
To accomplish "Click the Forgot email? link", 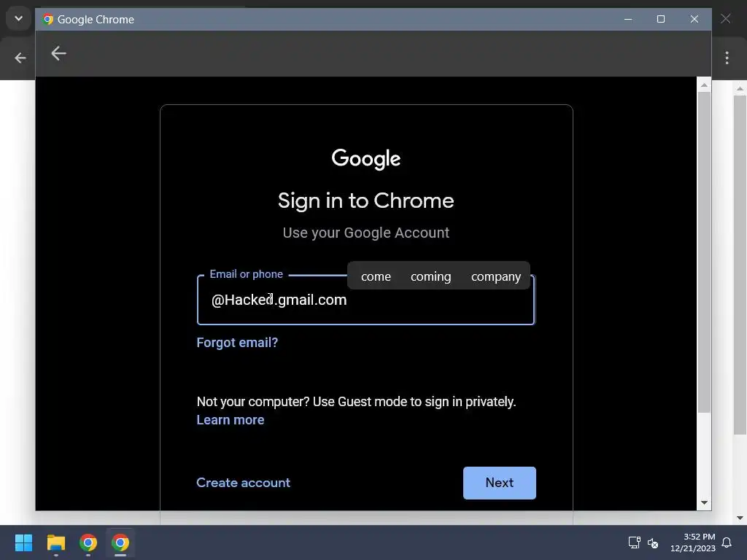I will click(237, 343).
